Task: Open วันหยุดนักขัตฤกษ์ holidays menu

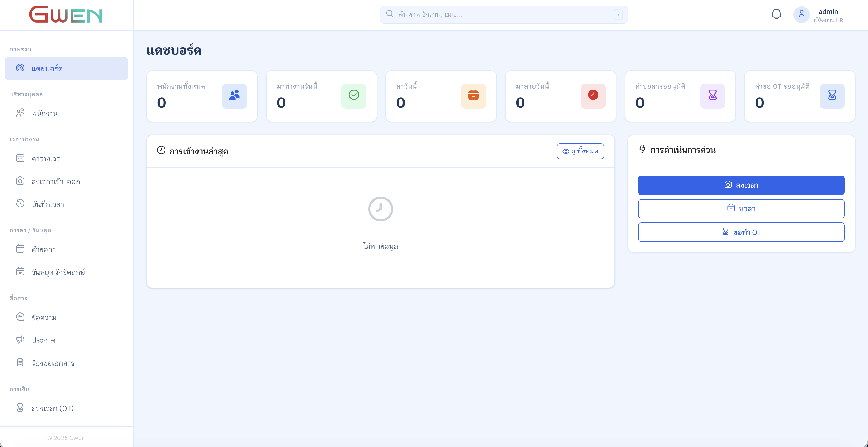Action: (x=58, y=272)
